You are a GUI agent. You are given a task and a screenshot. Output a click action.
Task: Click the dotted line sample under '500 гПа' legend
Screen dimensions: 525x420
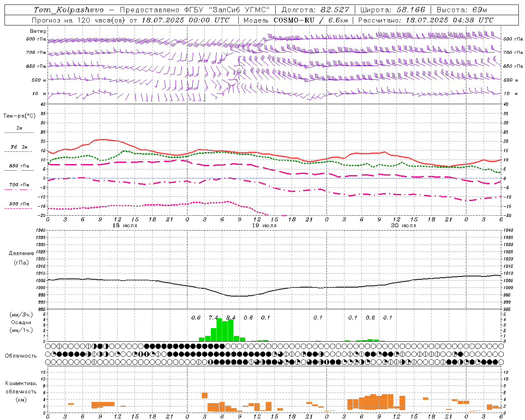click(19, 209)
